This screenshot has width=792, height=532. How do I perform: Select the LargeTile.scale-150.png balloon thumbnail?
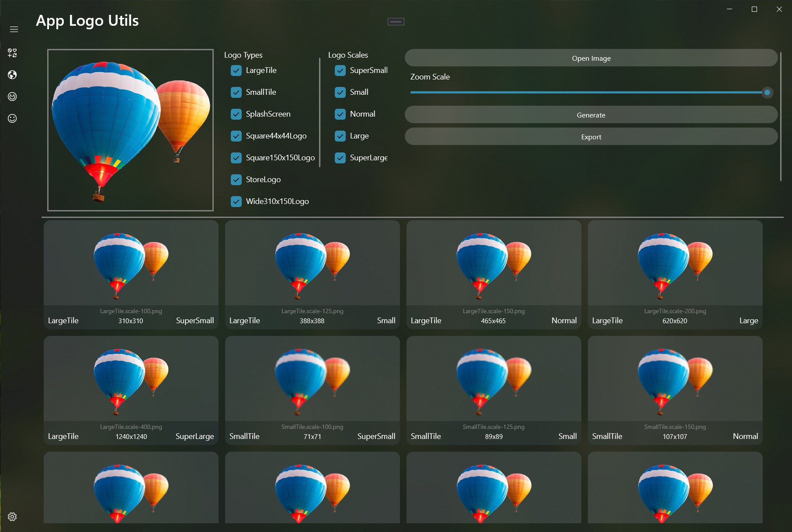click(494, 266)
